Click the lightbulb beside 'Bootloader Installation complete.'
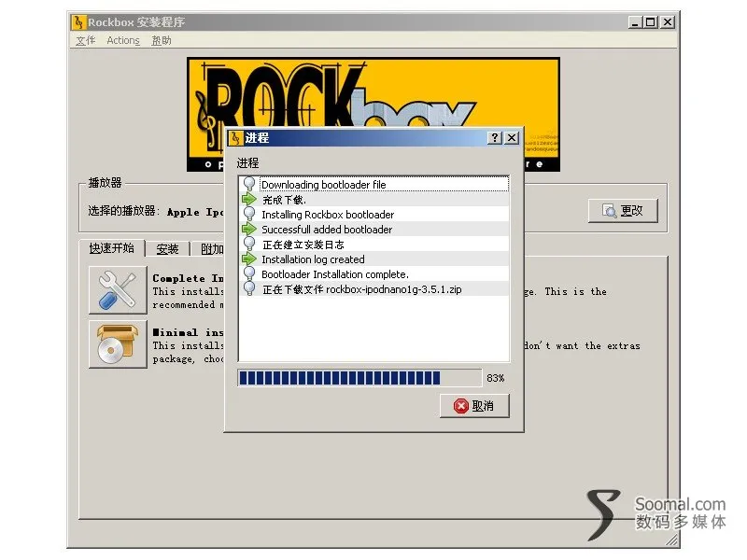This screenshot has width=747, height=560. click(x=249, y=273)
